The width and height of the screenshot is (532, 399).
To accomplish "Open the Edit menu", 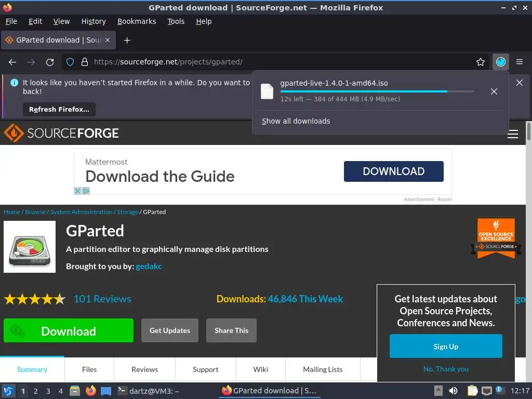I will point(35,21).
